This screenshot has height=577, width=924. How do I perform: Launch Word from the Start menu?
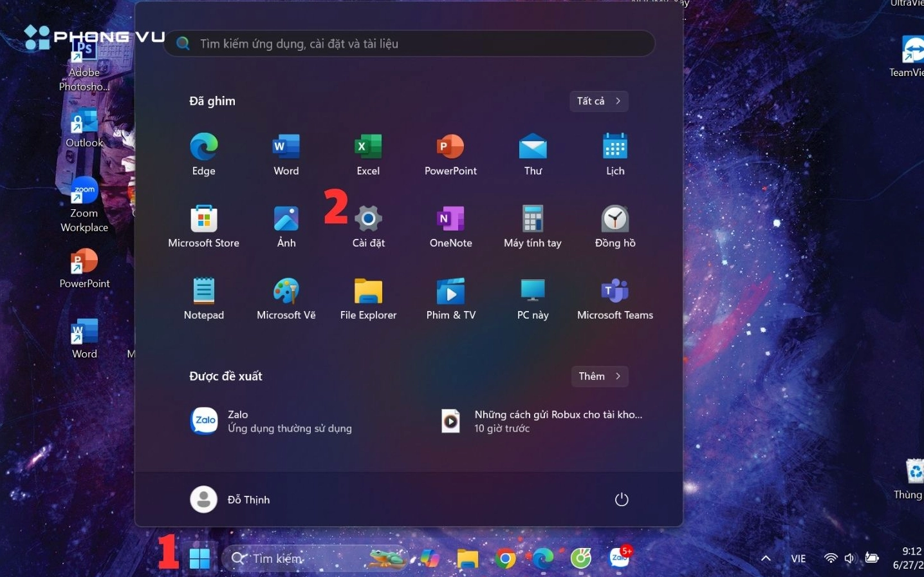285,153
